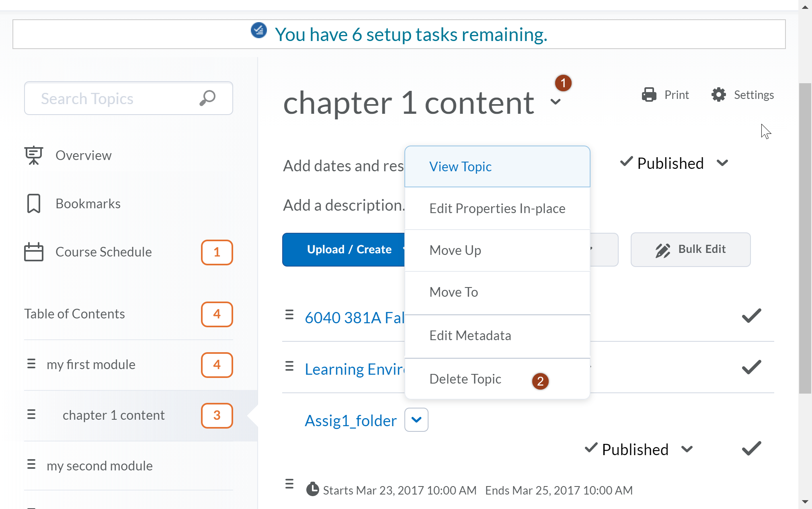Choose Move To in the context menu

click(x=497, y=292)
